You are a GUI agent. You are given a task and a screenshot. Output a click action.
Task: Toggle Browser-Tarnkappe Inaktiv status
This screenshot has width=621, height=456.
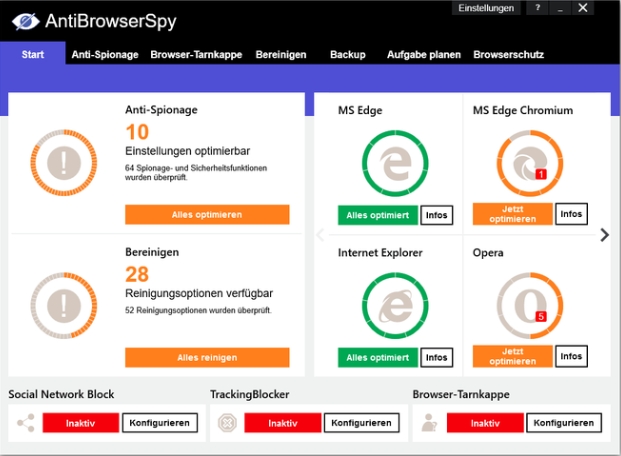tap(485, 423)
